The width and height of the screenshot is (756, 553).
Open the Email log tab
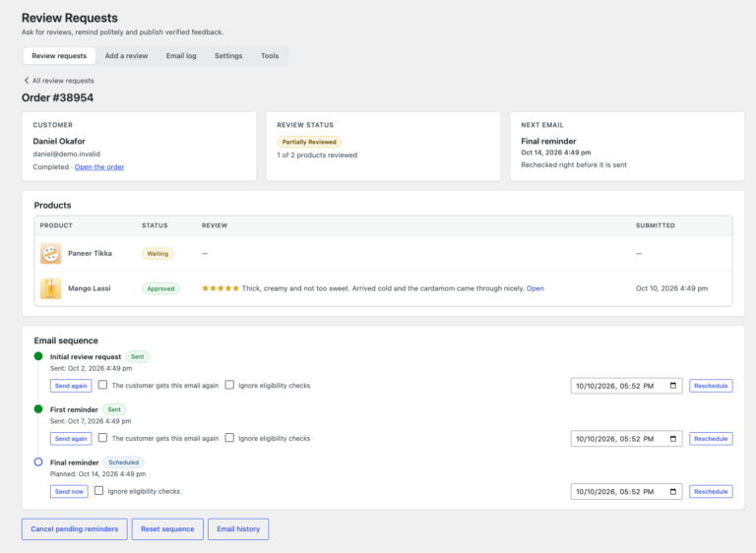[181, 56]
